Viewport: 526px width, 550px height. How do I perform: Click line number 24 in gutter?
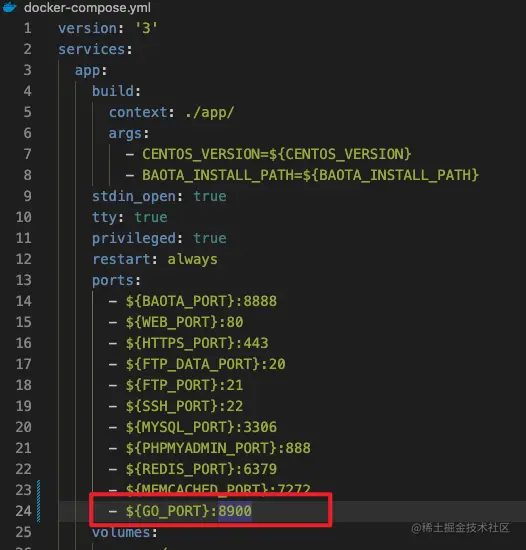pos(23,511)
